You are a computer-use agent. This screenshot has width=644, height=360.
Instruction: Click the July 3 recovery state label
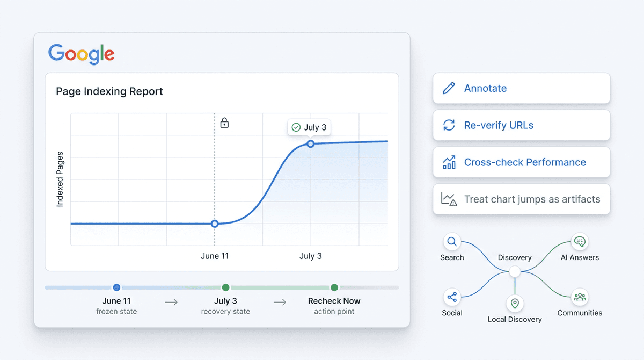pos(225,306)
